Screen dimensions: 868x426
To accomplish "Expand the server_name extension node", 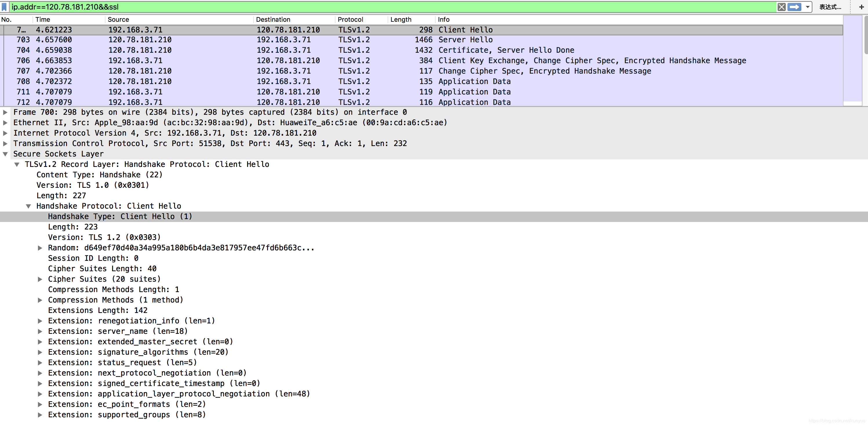I will click(40, 331).
